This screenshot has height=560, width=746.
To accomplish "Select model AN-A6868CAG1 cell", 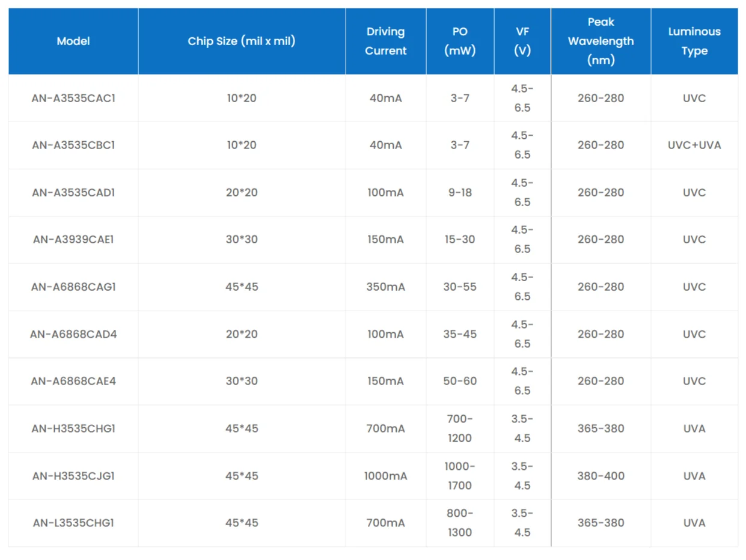I will (73, 287).
